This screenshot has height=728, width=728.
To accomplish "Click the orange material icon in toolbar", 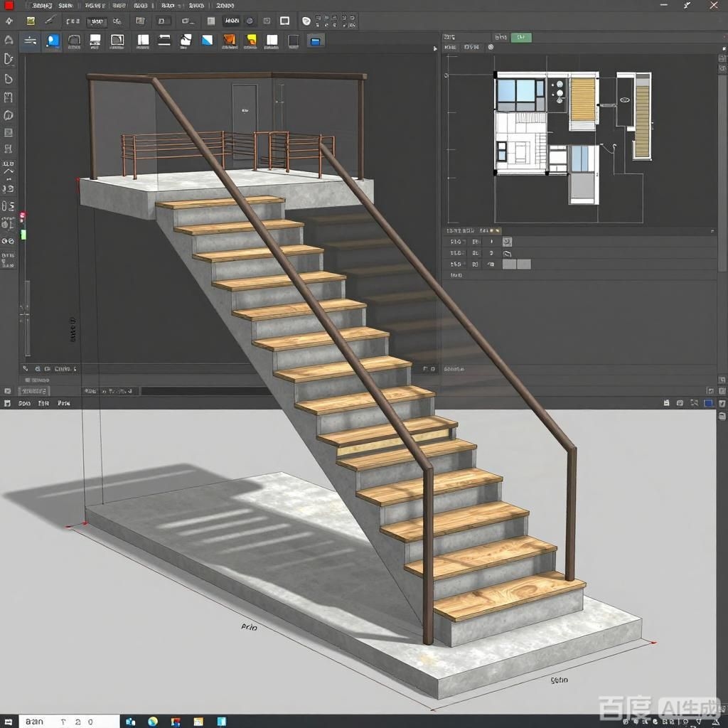I will 230,41.
